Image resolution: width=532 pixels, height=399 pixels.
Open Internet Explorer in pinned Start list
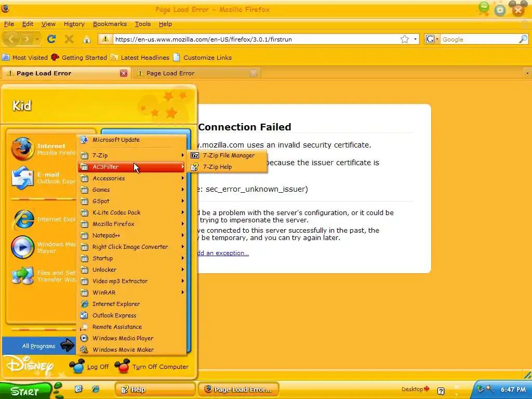click(x=43, y=219)
